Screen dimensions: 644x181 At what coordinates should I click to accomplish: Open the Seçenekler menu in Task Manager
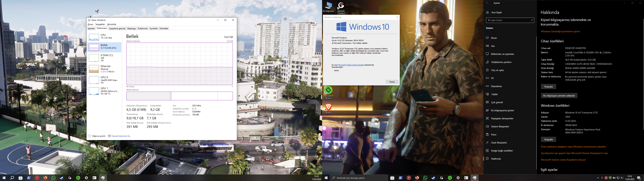click(x=100, y=24)
